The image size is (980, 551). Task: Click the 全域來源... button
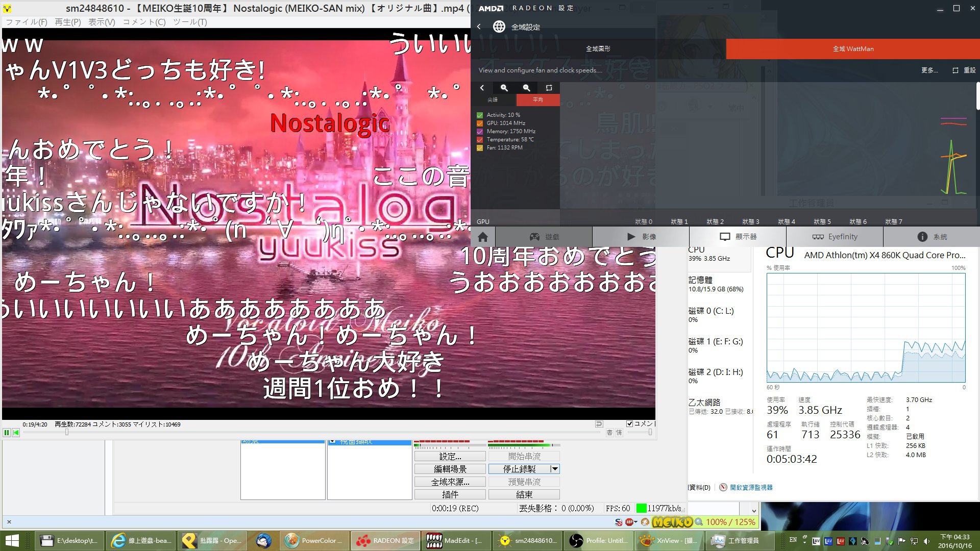coord(450,482)
